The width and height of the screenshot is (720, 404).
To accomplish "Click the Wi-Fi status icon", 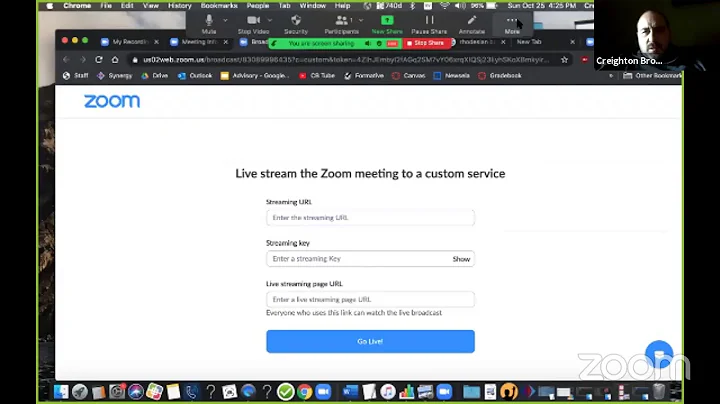I will [x=444, y=6].
